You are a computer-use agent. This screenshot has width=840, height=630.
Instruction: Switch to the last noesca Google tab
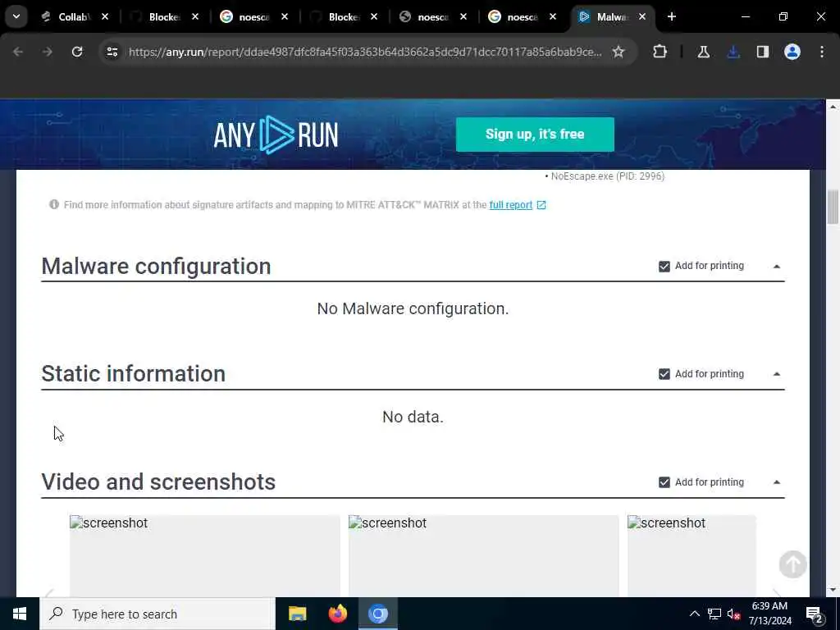[x=521, y=17]
